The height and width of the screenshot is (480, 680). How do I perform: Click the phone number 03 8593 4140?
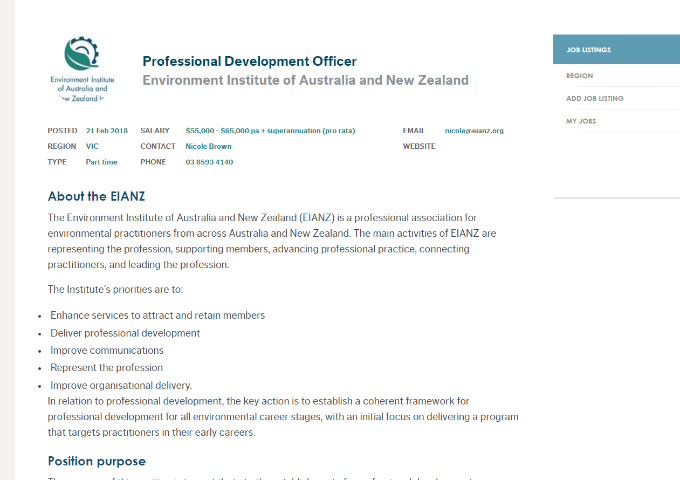point(209,162)
